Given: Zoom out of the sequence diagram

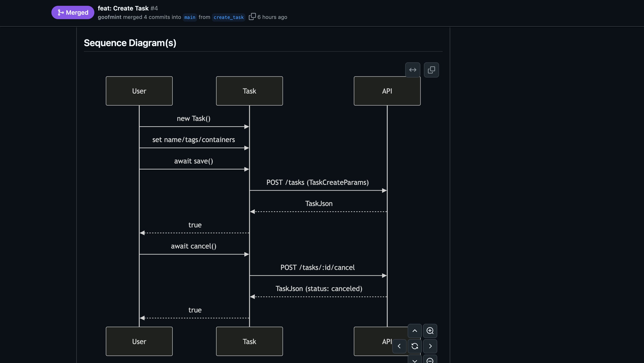Looking at the screenshot, I should coord(430,361).
